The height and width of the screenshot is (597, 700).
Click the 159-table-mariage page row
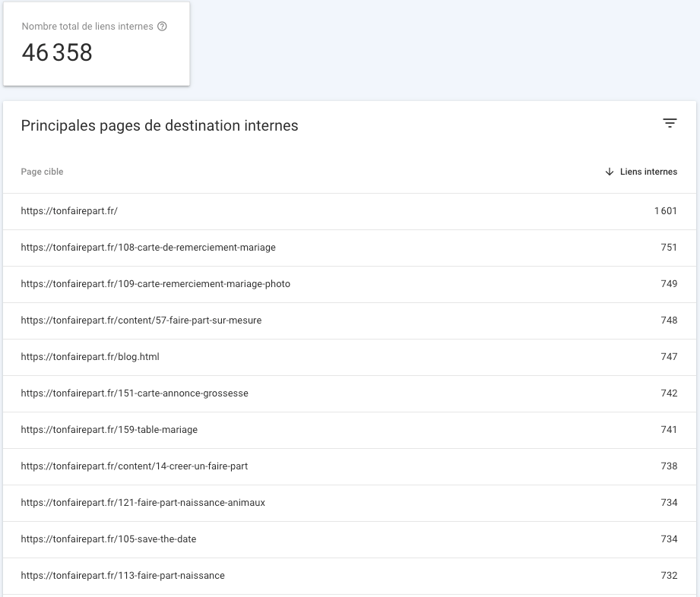pyautogui.click(x=350, y=430)
